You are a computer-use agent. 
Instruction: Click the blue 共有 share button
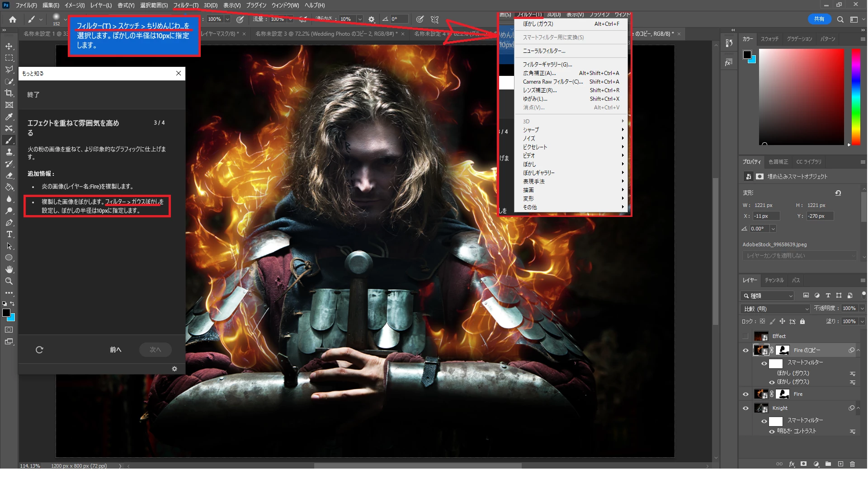[x=819, y=19]
